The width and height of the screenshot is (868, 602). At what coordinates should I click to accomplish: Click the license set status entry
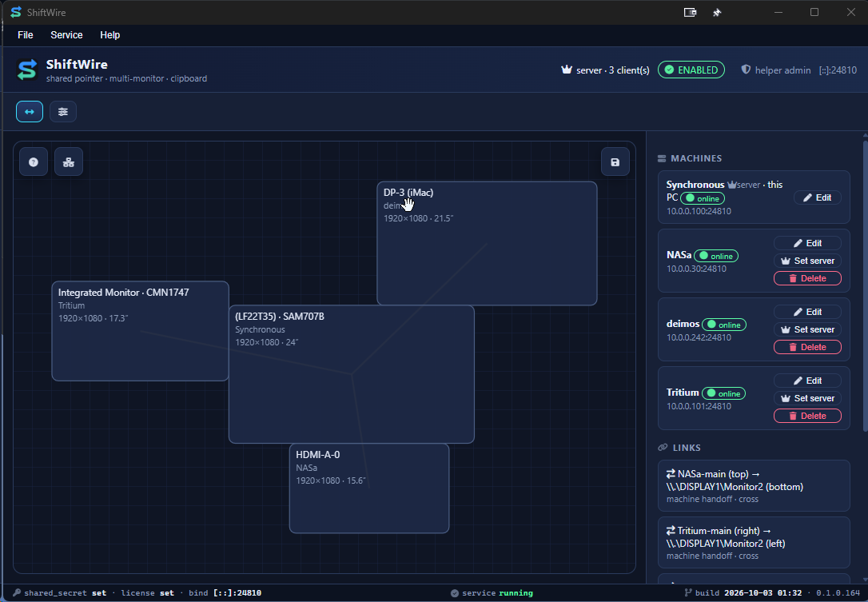[x=147, y=592]
